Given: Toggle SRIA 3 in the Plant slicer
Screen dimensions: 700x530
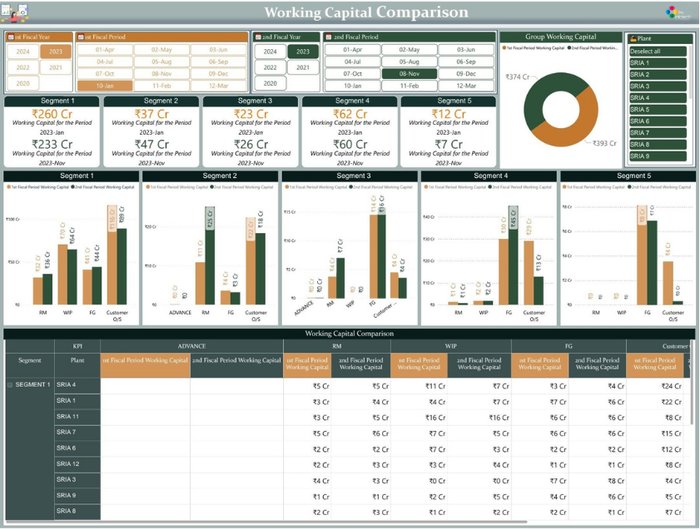Looking at the screenshot, I should pos(658,86).
